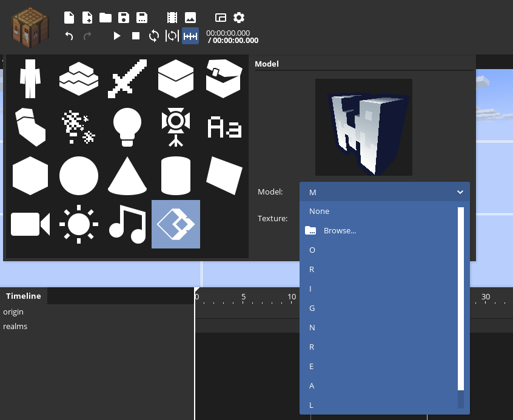Screen dimensions: 513x420
Task: Toggle the highlighted timeline intervals button
Action: (x=190, y=36)
